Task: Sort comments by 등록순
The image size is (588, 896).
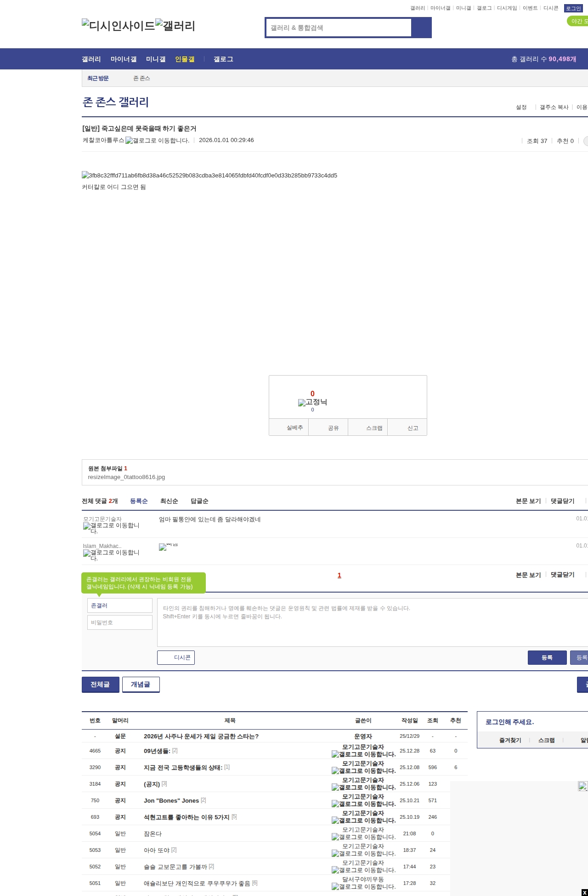Action: tap(139, 501)
